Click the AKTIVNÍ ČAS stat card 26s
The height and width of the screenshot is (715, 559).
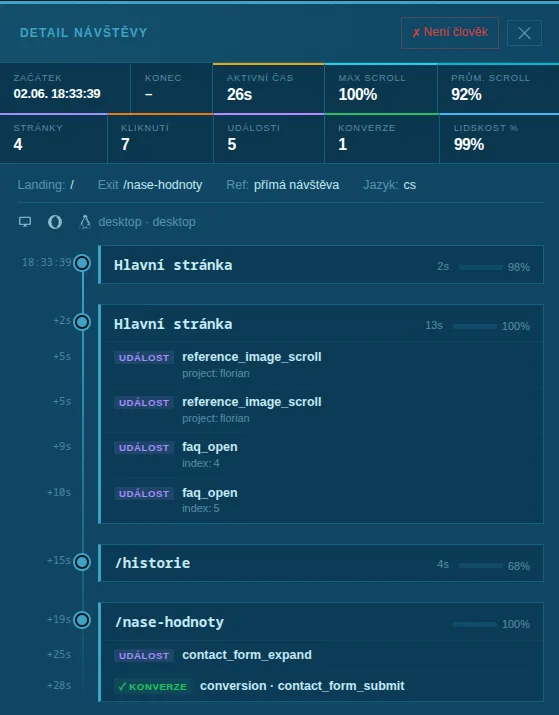click(269, 88)
